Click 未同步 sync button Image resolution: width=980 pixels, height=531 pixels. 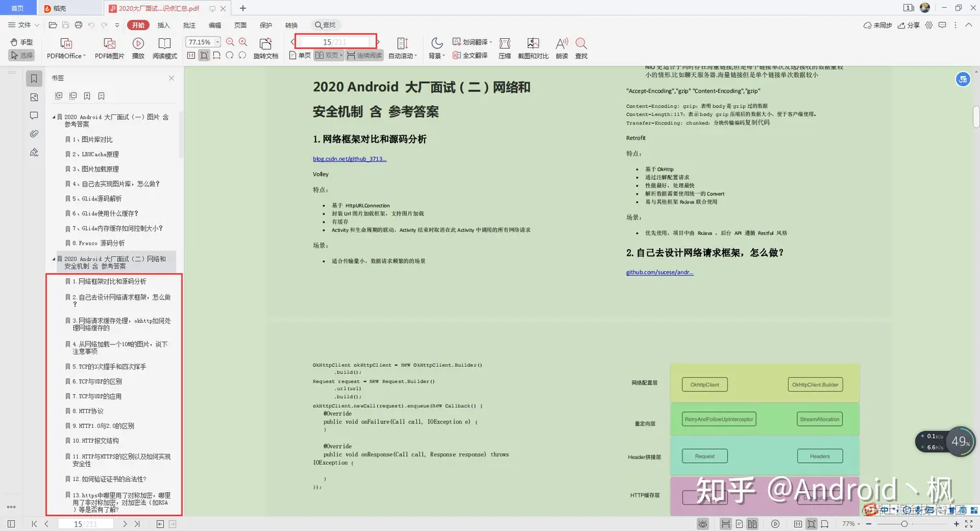tap(878, 25)
